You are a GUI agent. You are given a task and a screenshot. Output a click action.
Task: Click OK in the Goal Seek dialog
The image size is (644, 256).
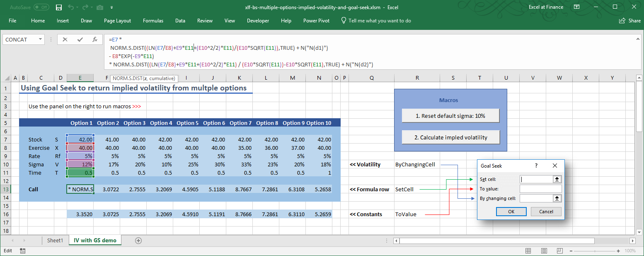(511, 212)
